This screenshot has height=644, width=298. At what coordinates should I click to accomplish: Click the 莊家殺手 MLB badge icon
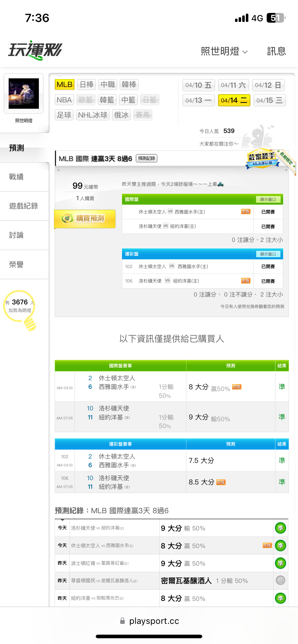[262, 159]
